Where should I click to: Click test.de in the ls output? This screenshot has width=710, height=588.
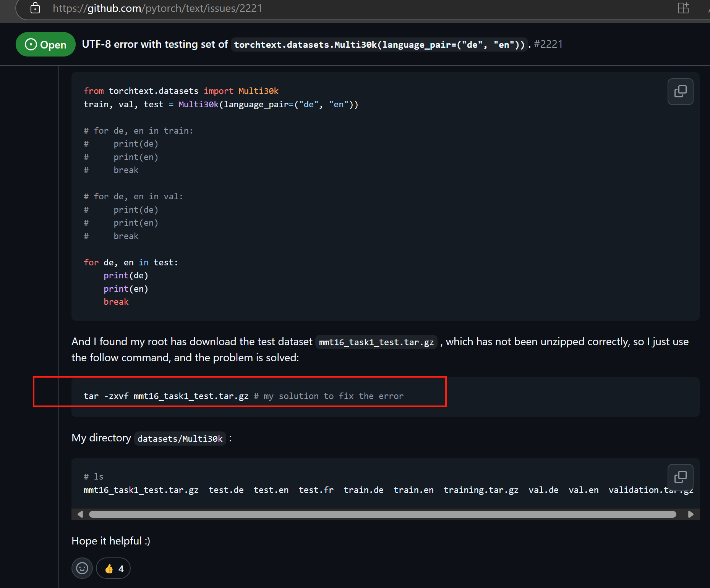tap(226, 490)
